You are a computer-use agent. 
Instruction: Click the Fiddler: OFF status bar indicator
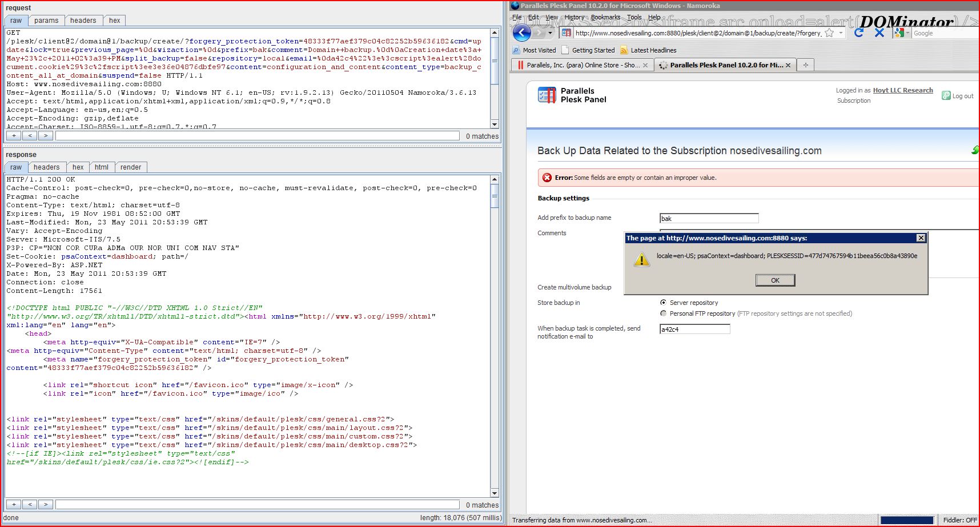[x=959, y=520]
